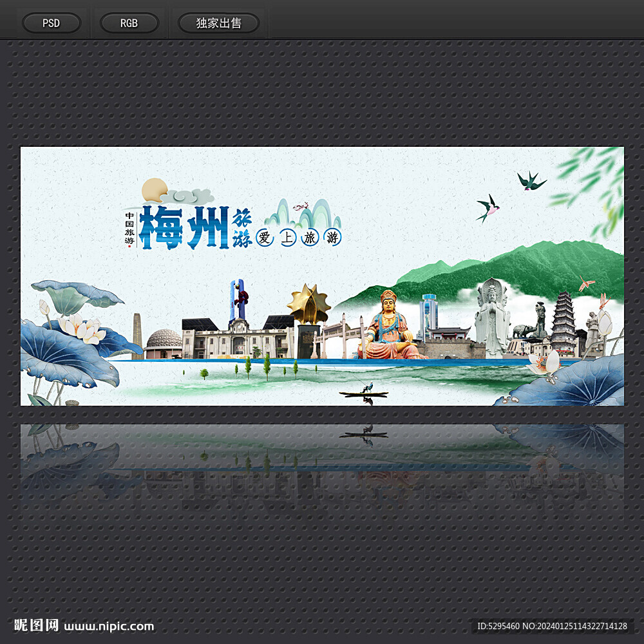Image resolution: width=644 pixels, height=644 pixels.
Task: Click the 爱上旅游 slogan text
Action: tap(299, 238)
